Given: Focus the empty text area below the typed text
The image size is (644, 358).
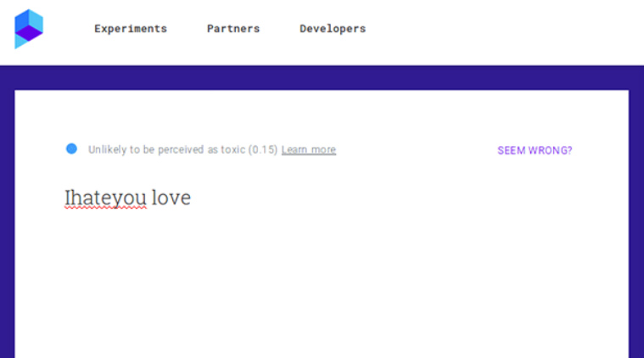Looking at the screenshot, I should coord(321,280).
